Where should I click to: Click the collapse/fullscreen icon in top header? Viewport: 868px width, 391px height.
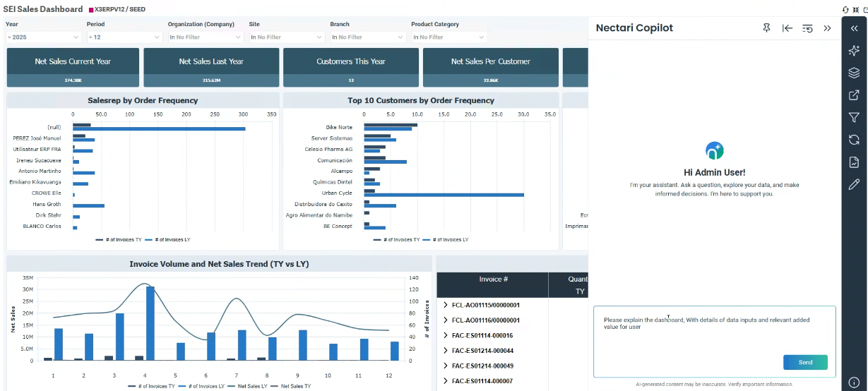tap(857, 9)
